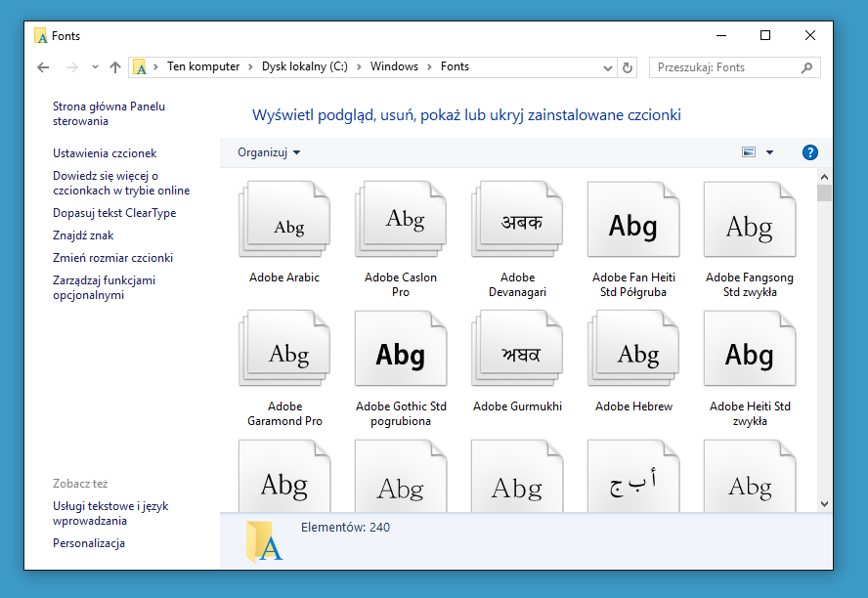868x598 pixels.
Task: Click the vertical scrollbar thumb
Action: pos(824,193)
